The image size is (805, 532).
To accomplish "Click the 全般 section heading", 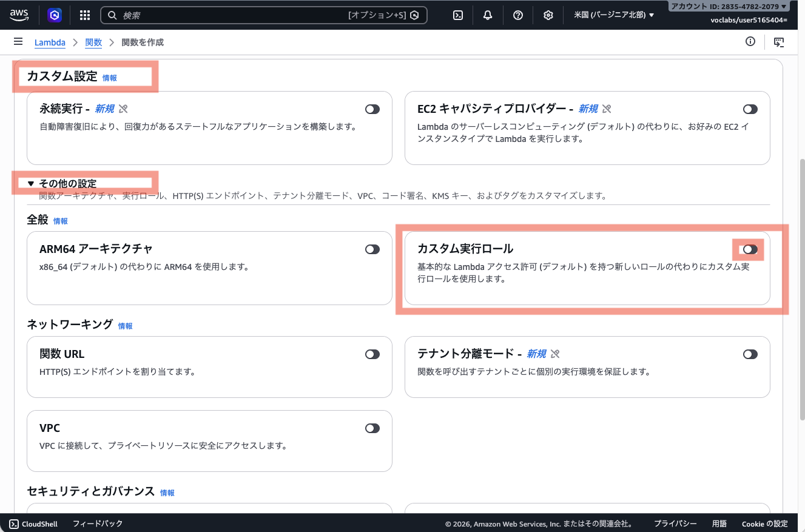I will click(x=38, y=220).
